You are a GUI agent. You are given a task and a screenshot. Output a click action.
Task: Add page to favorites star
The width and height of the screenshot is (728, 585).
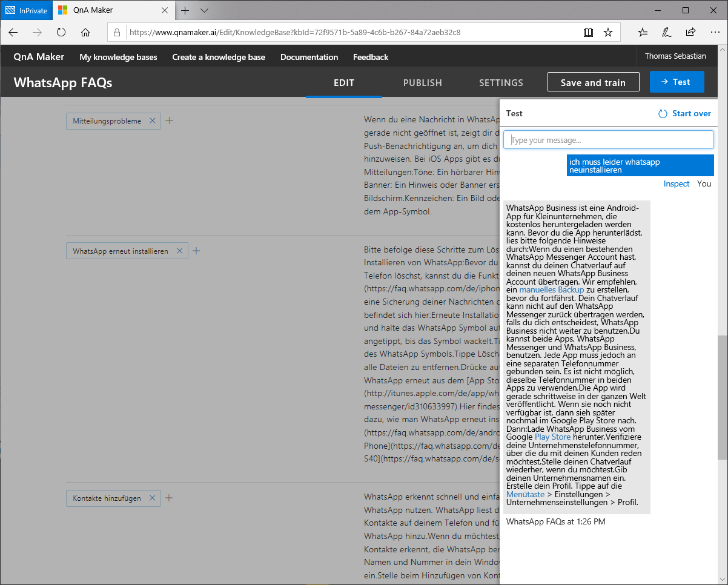click(608, 33)
